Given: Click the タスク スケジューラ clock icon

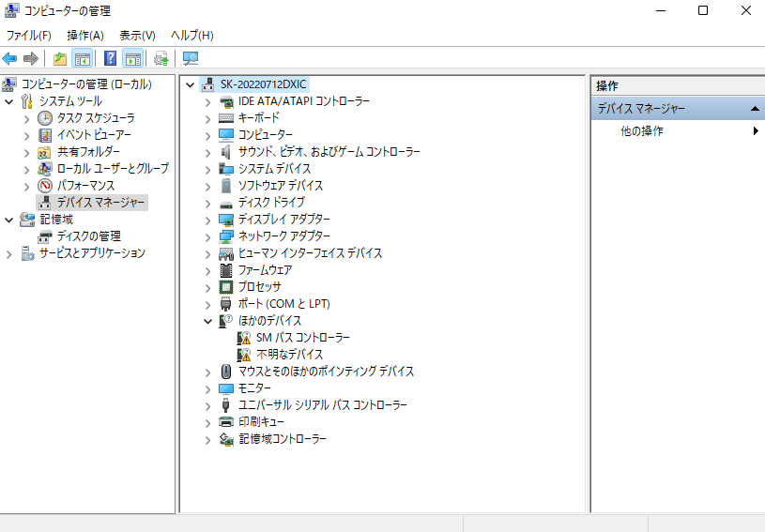Looking at the screenshot, I should 45,118.
